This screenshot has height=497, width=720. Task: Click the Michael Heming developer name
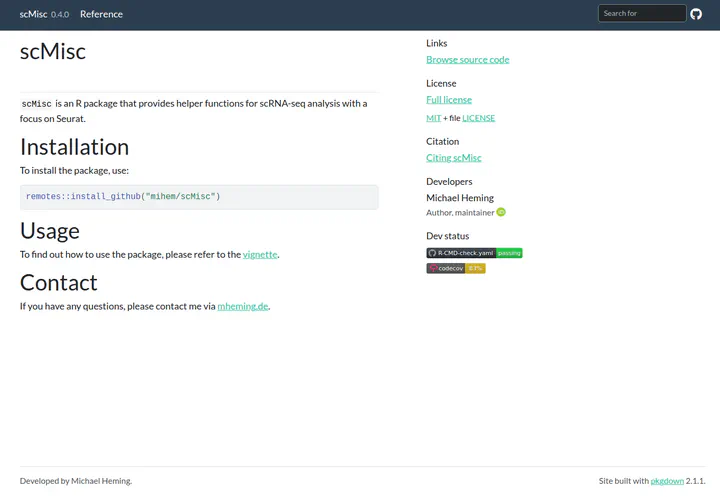[x=460, y=198]
